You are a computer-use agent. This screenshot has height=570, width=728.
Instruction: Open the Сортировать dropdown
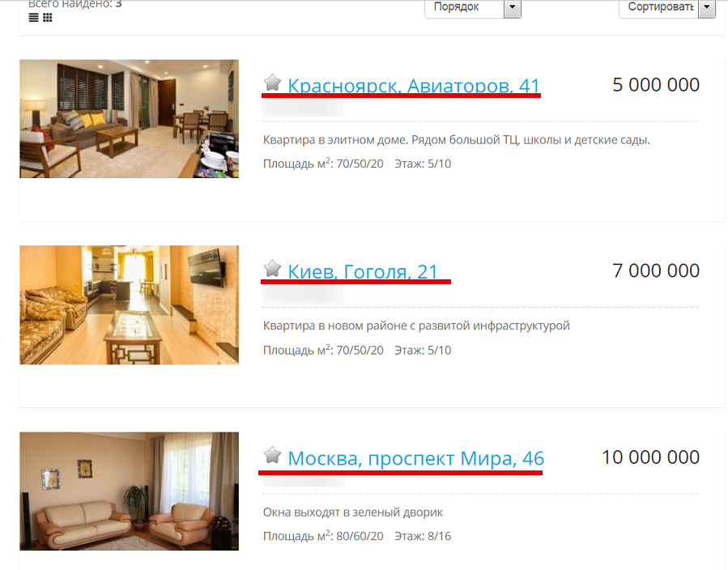tap(667, 7)
